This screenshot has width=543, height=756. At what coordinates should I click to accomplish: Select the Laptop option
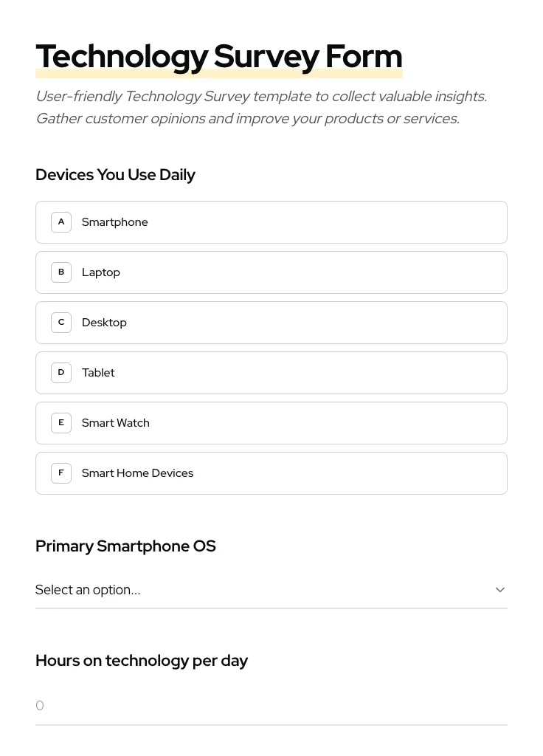(x=271, y=272)
